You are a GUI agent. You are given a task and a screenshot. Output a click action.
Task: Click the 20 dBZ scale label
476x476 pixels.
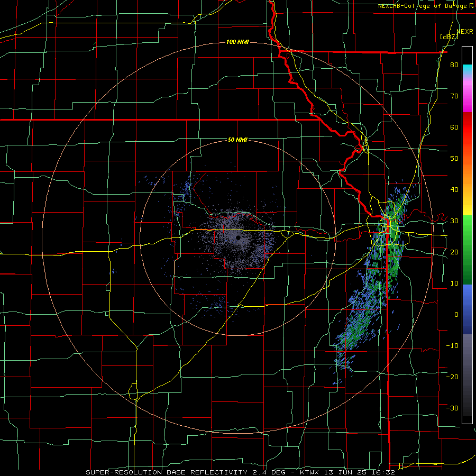click(x=454, y=252)
